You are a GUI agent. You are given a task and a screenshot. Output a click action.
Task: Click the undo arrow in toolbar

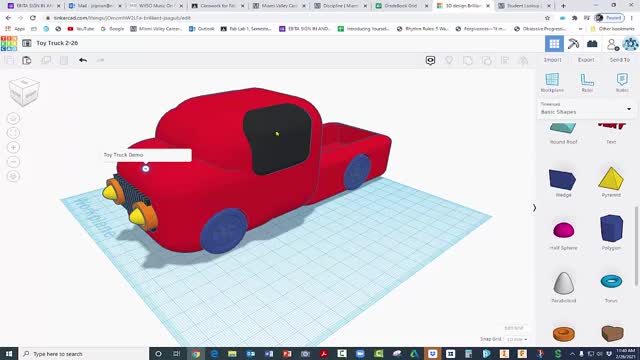83,60
